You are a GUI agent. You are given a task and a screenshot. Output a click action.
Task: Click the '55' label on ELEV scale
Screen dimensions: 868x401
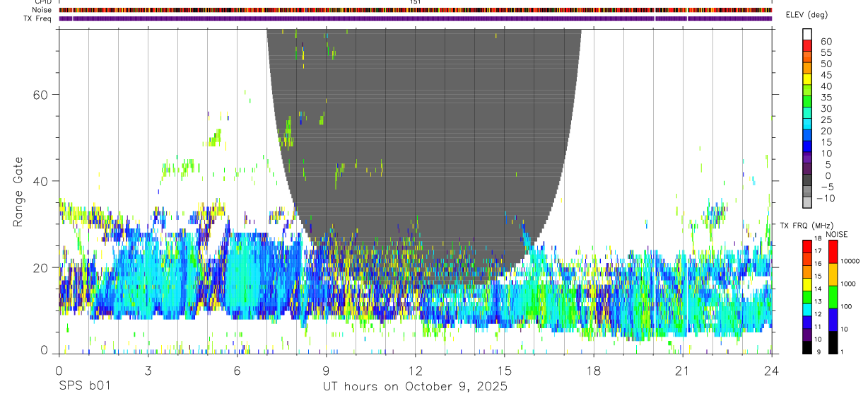point(825,53)
